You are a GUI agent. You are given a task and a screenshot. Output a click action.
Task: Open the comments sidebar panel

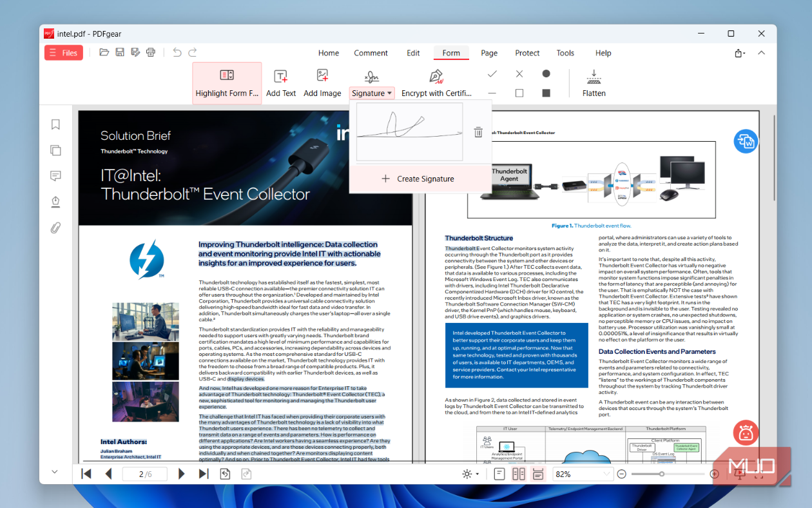tap(55, 176)
